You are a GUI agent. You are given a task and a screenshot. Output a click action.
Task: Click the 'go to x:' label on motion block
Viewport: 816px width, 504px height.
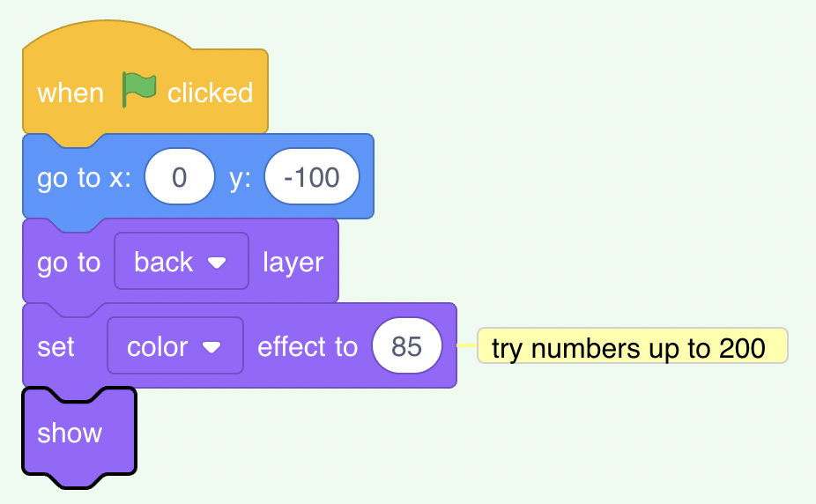(84, 178)
